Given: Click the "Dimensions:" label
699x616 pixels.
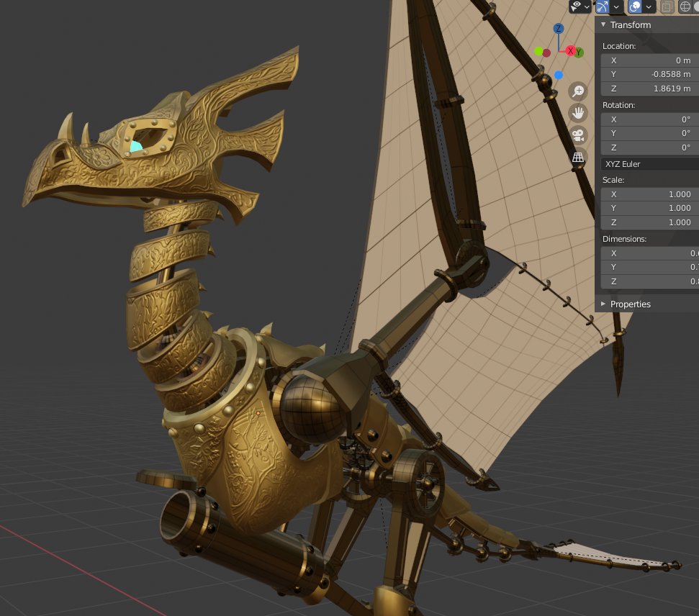Looking at the screenshot, I should pyautogui.click(x=625, y=238).
